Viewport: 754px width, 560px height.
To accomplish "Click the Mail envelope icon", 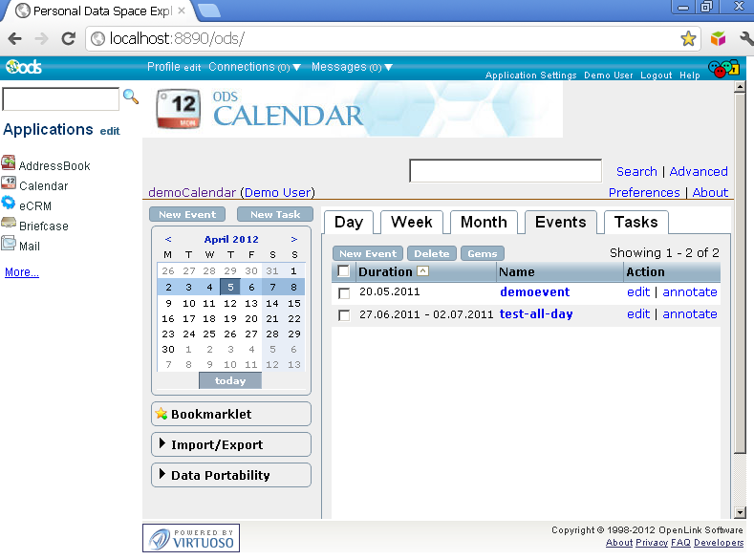I will pos(9,245).
